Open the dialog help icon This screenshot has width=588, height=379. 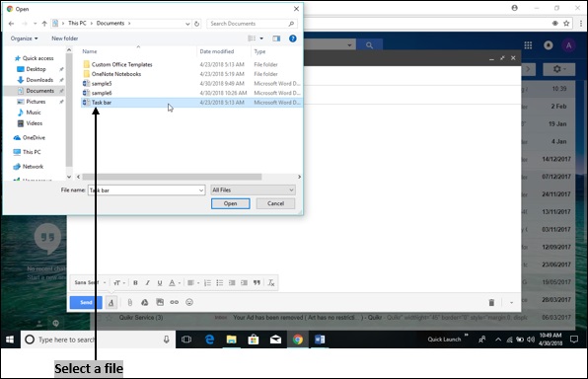(x=292, y=38)
